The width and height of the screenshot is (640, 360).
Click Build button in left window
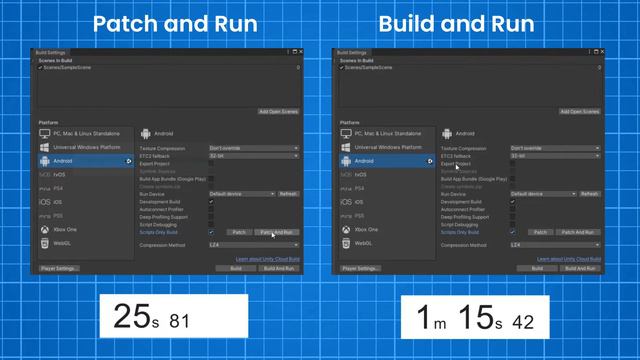click(x=236, y=269)
